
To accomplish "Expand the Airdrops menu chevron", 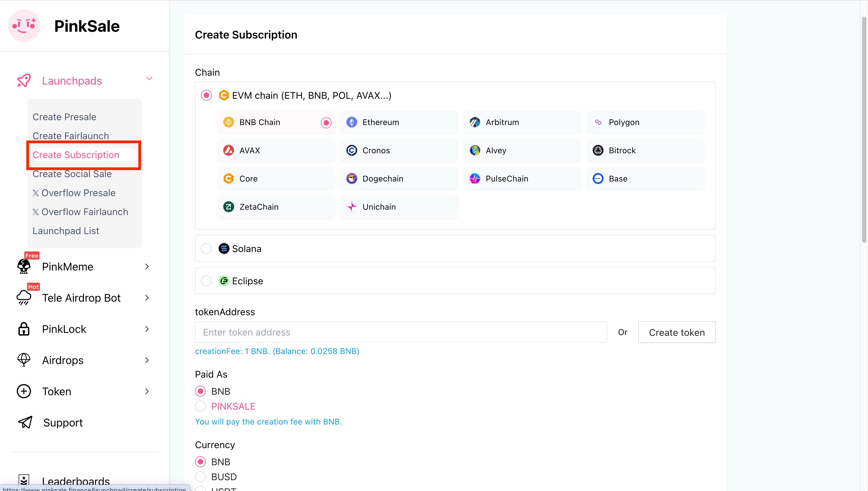I will tap(147, 360).
